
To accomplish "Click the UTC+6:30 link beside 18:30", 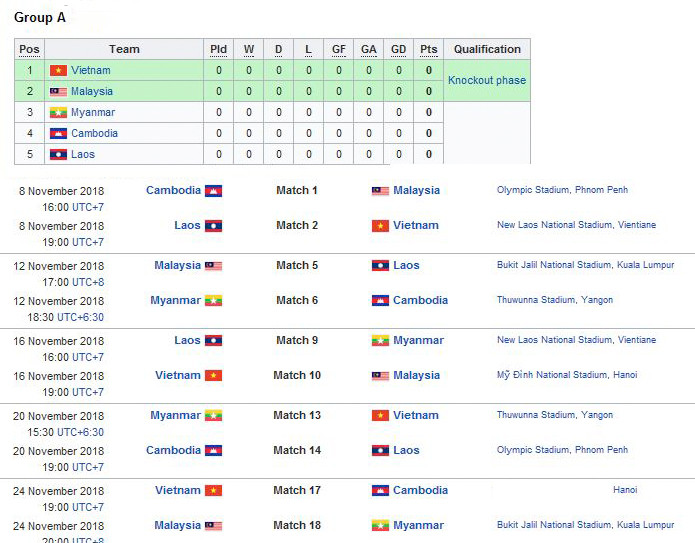I will coord(80,317).
